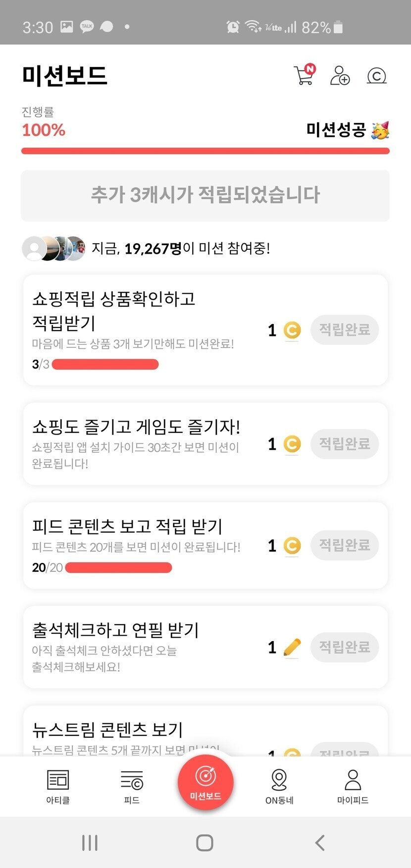
Task: Tap 적립완료 button for 출석체크 mission
Action: point(345,647)
